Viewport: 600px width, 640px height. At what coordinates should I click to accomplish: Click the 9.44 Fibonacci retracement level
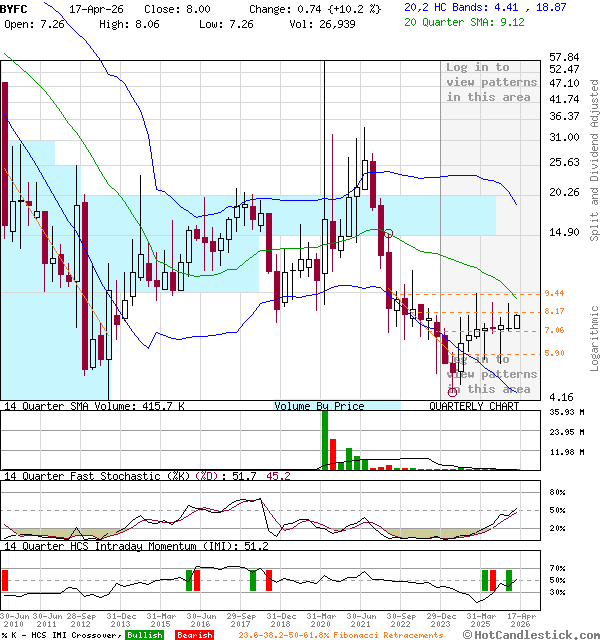click(x=555, y=293)
